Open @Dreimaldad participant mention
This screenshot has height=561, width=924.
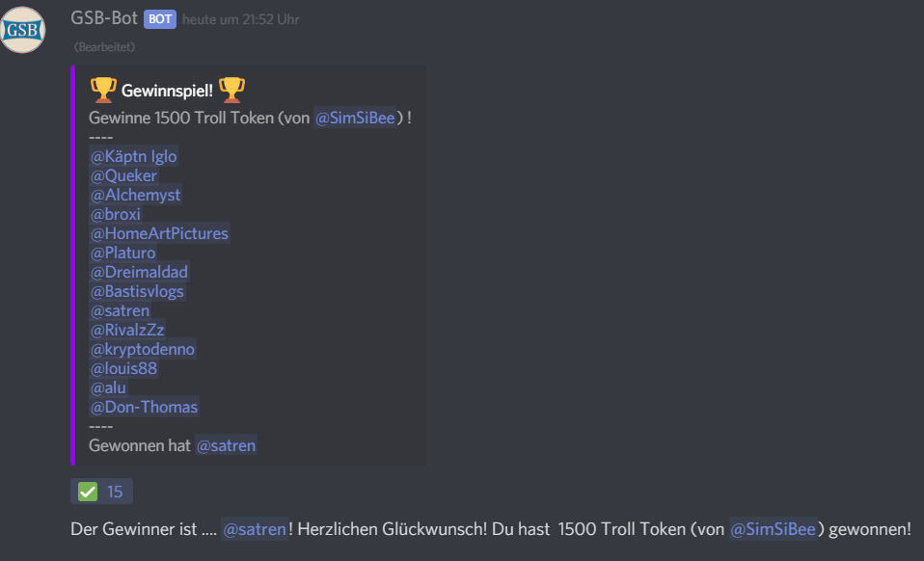139,272
